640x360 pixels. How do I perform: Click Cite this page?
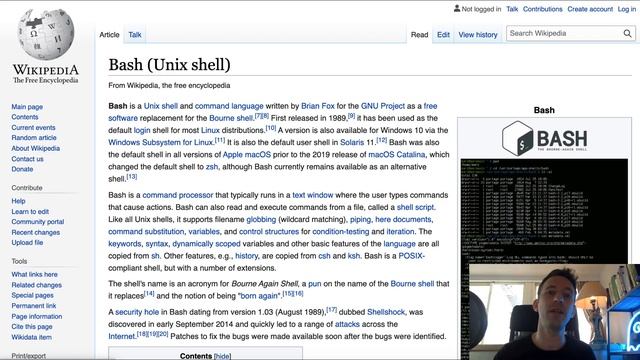[x=32, y=327]
